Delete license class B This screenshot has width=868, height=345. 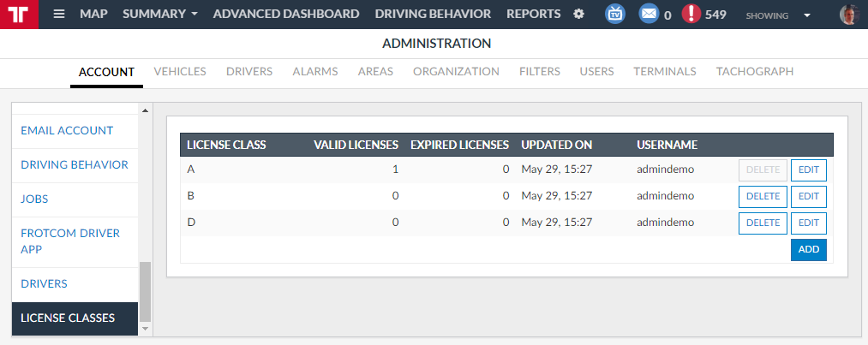tap(763, 197)
